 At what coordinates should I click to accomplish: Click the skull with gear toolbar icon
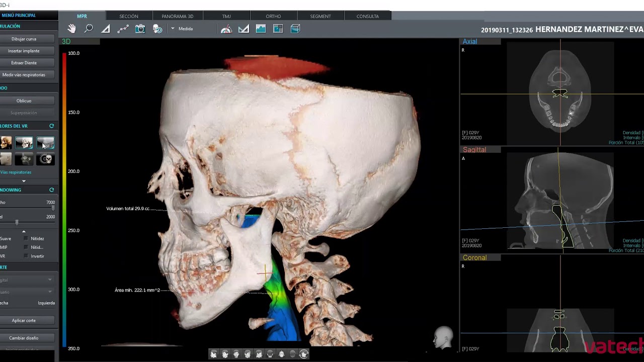point(157,29)
